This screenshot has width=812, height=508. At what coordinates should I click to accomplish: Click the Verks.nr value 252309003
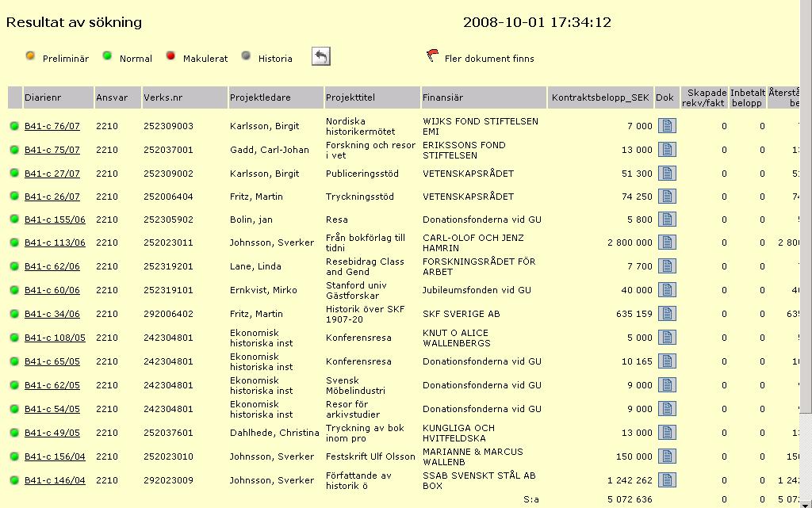click(x=168, y=126)
